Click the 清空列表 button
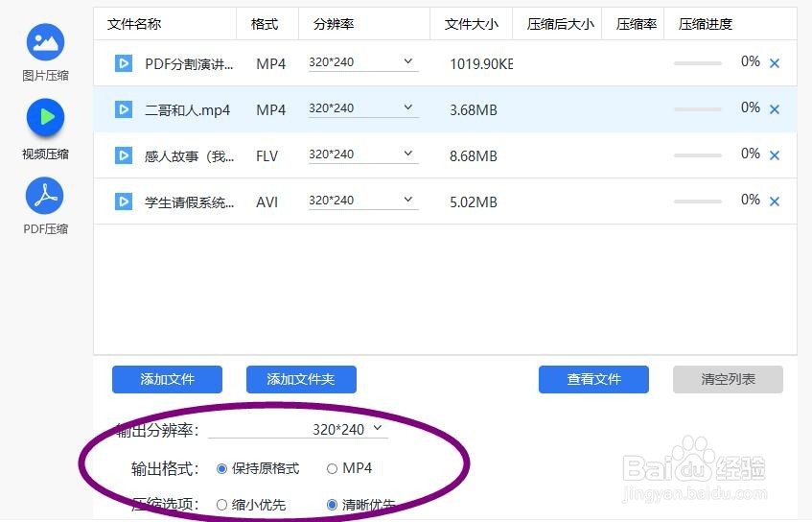This screenshot has height=522, width=812. tap(728, 379)
